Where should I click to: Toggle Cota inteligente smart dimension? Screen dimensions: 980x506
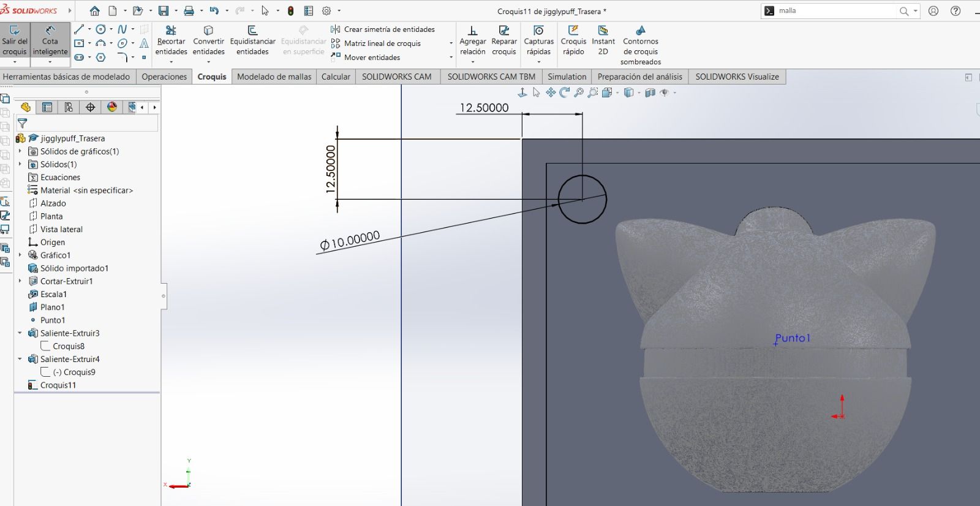pos(50,40)
